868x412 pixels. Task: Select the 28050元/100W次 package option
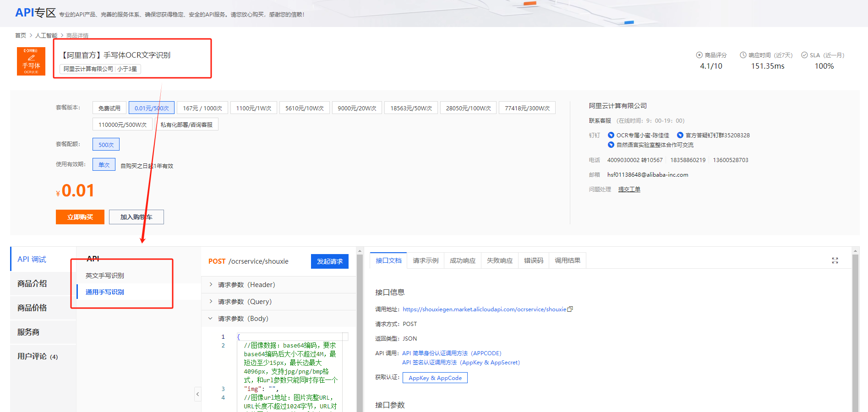pyautogui.click(x=468, y=108)
